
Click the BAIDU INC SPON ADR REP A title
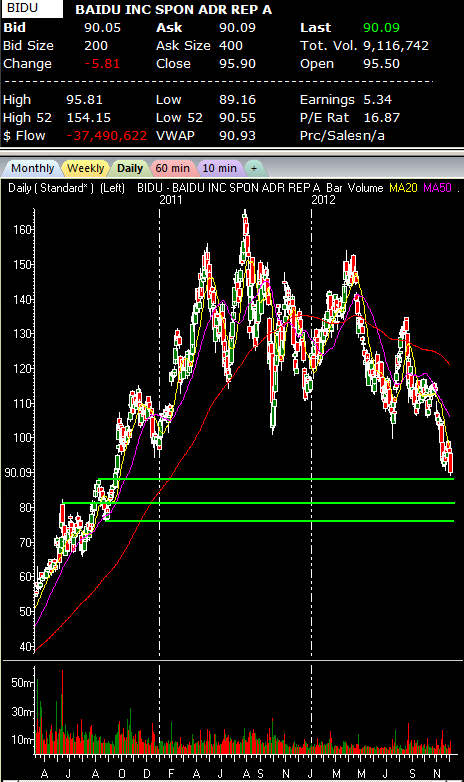coord(174,10)
